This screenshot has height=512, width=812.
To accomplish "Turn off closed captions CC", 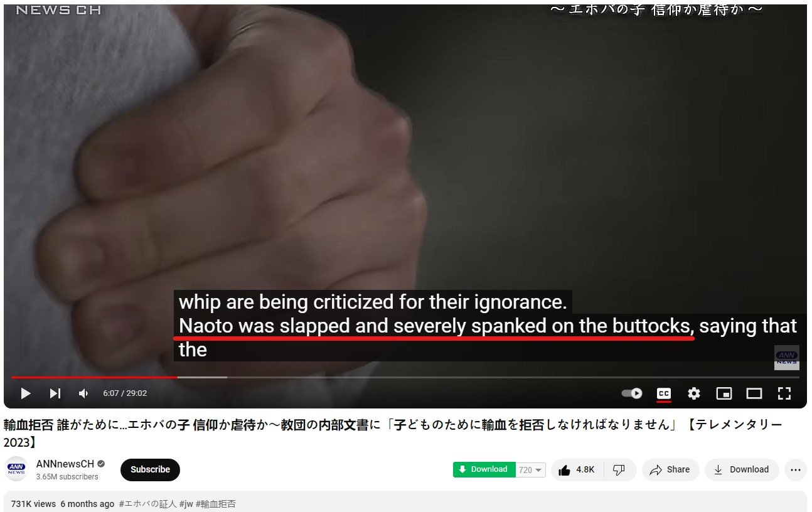I will (663, 393).
